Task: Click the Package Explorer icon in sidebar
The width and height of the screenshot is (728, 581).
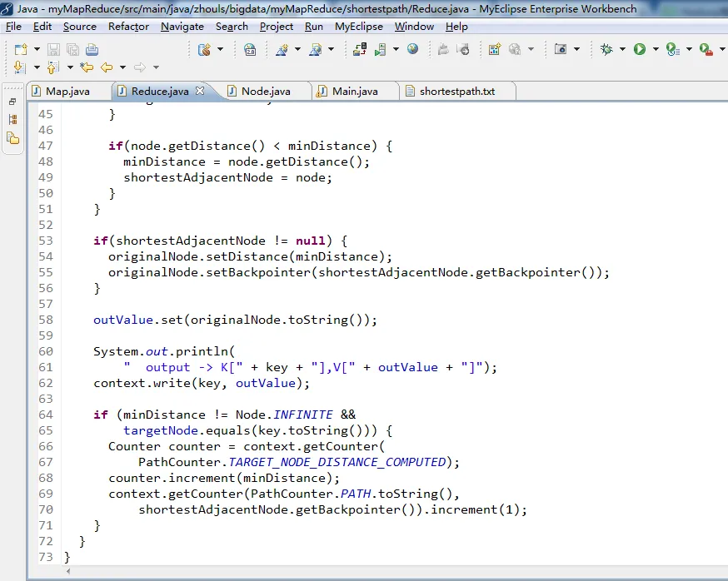Action: [x=13, y=138]
